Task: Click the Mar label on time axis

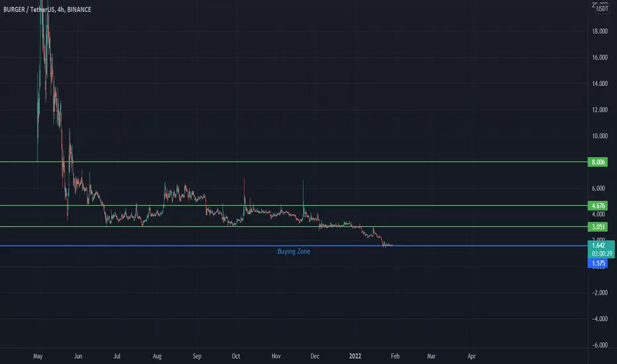Action: [431, 356]
